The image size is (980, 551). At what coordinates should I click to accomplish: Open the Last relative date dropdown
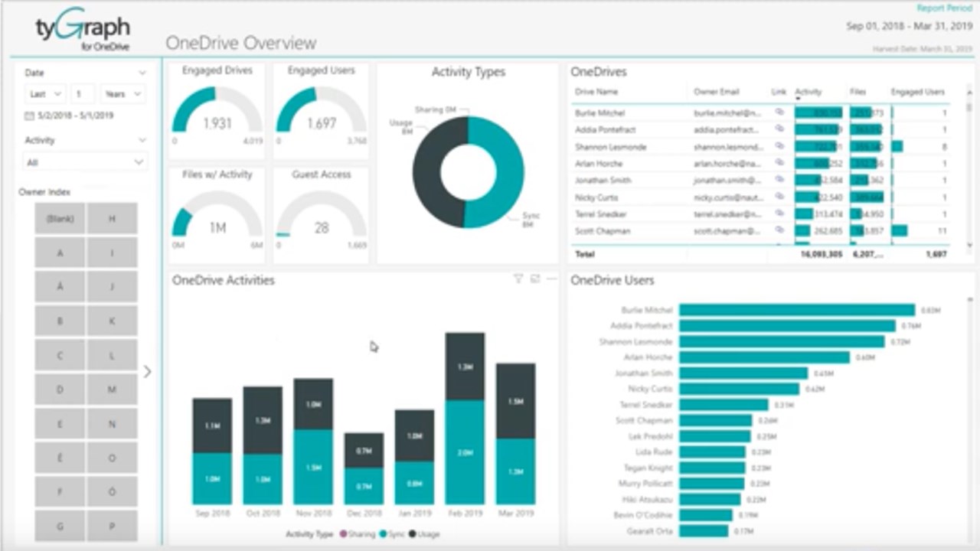(x=44, y=94)
